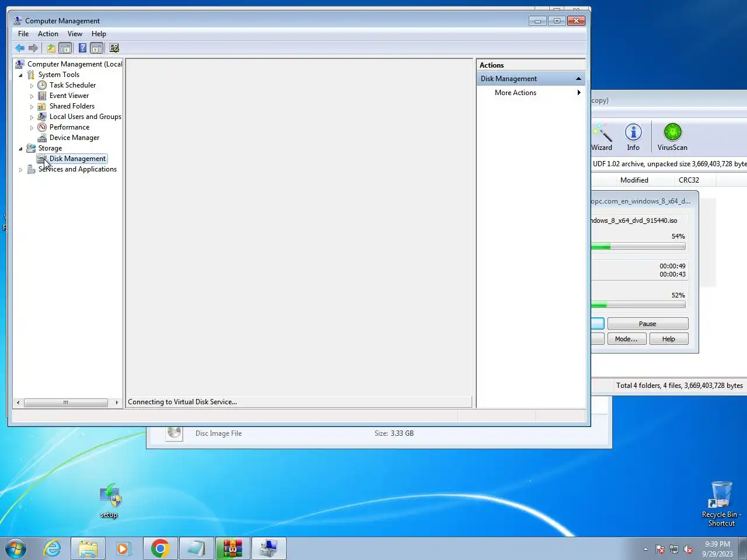This screenshot has width=747, height=560.
Task: Open the Action menu
Action: [x=48, y=34]
